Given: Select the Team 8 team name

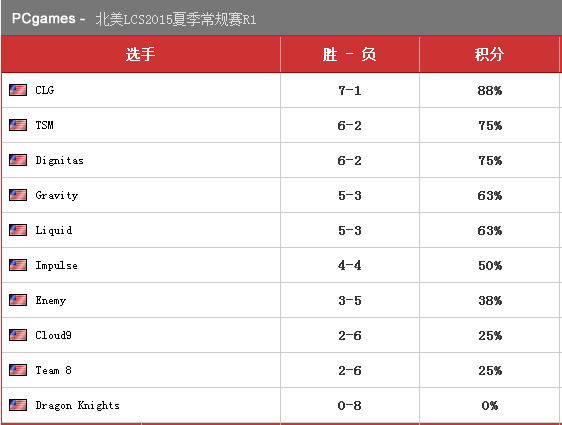Looking at the screenshot, I should click(x=53, y=370).
